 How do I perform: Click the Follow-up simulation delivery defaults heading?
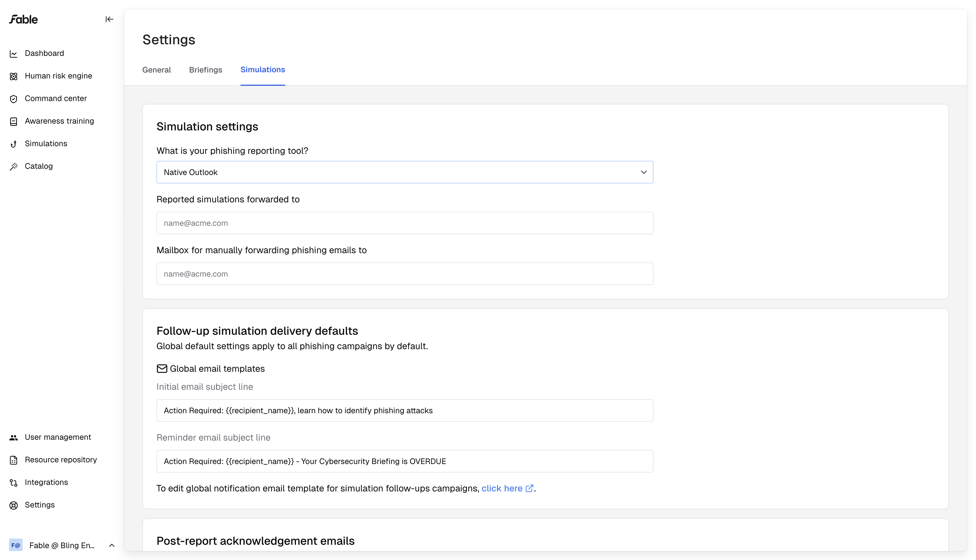(x=257, y=331)
